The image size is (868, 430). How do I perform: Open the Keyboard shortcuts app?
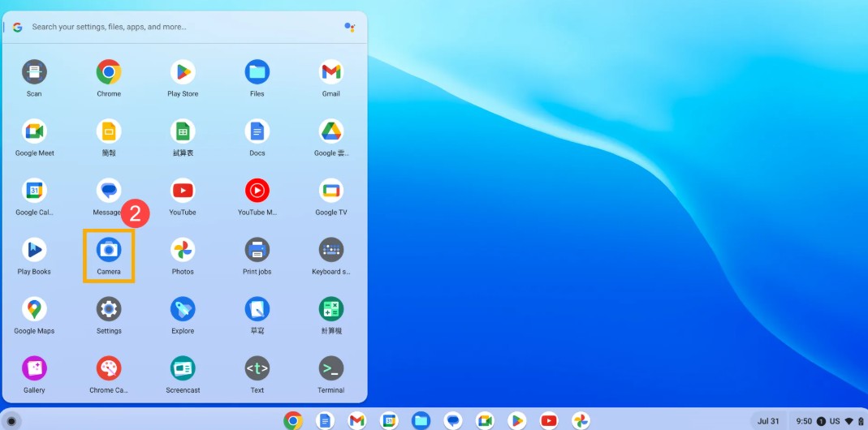[x=331, y=250]
